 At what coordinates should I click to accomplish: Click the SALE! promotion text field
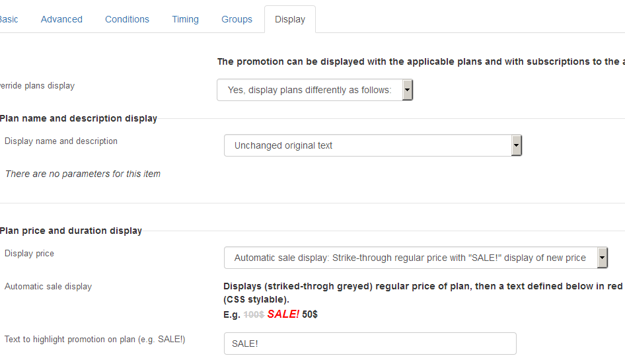coord(370,344)
